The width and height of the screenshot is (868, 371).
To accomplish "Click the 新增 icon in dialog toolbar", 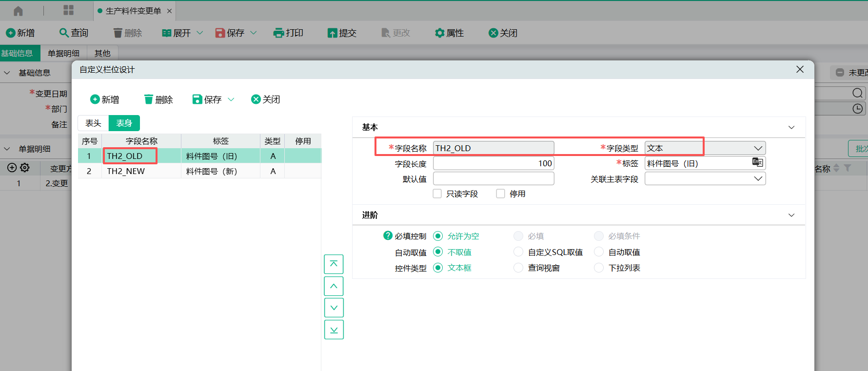I will point(95,99).
